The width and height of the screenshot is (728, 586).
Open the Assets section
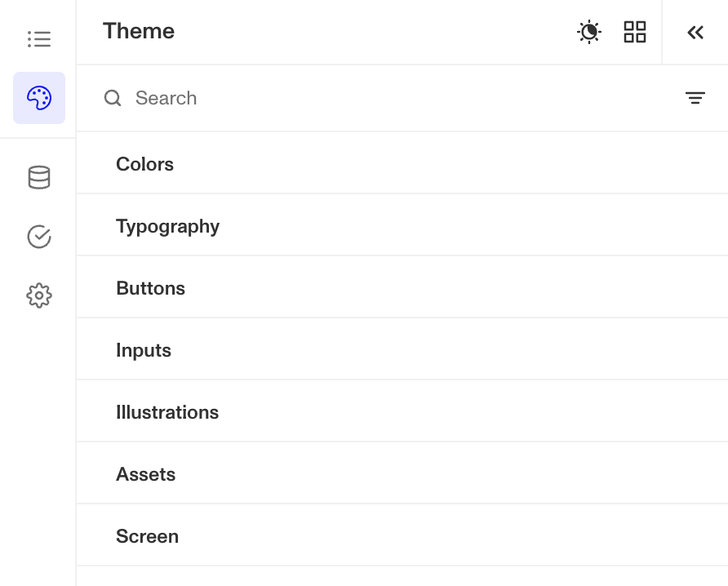(145, 473)
